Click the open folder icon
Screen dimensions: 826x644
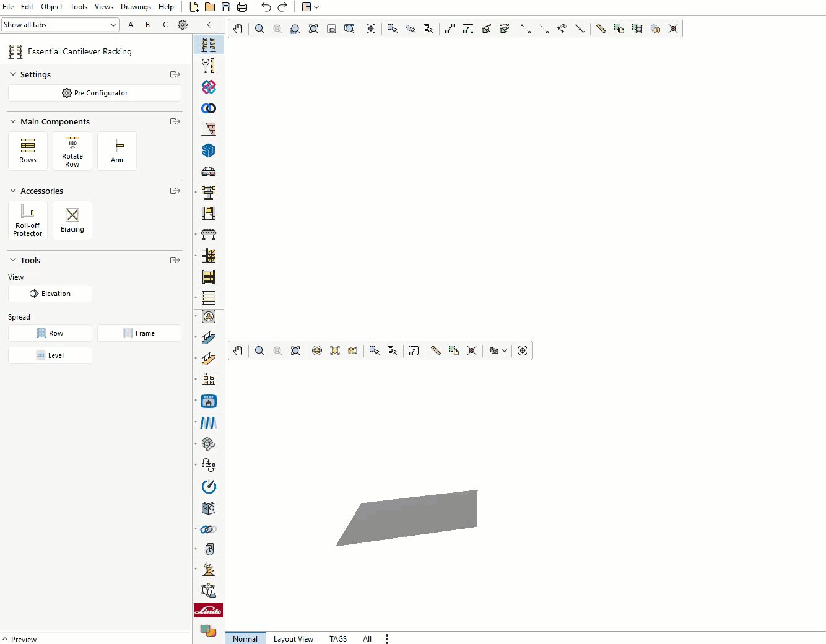[210, 7]
